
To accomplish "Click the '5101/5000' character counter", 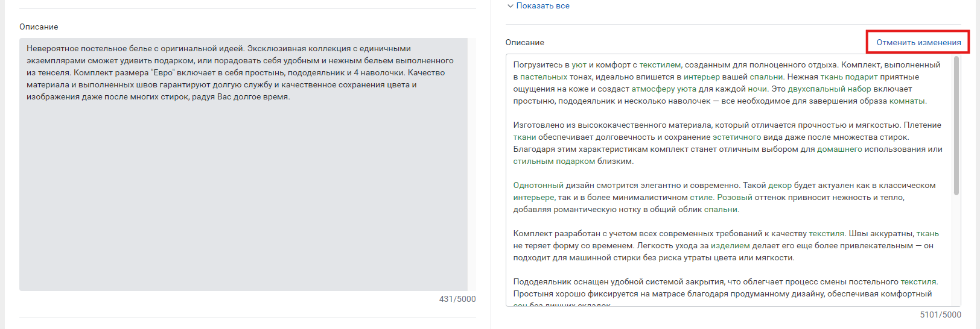I will click(x=940, y=315).
